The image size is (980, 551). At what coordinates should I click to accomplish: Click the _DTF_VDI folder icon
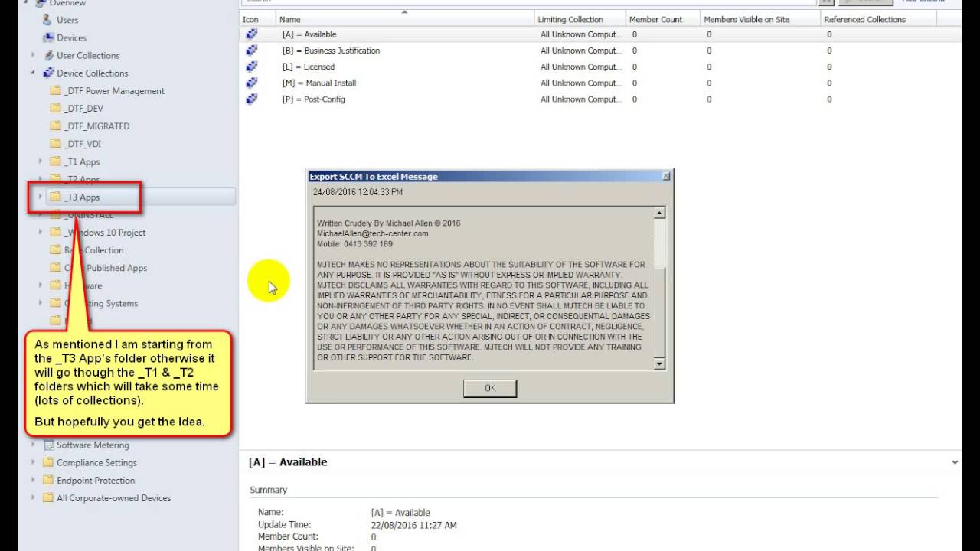click(55, 144)
